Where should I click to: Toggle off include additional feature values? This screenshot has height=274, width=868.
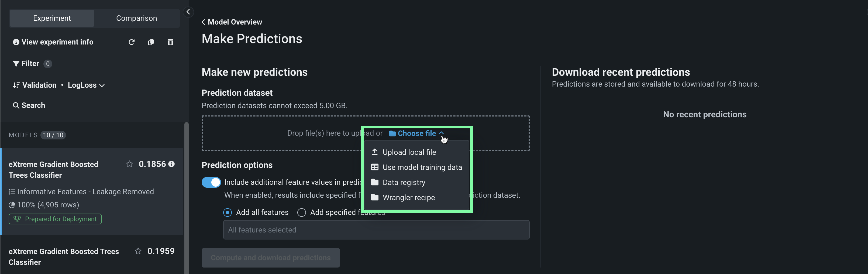tap(211, 182)
